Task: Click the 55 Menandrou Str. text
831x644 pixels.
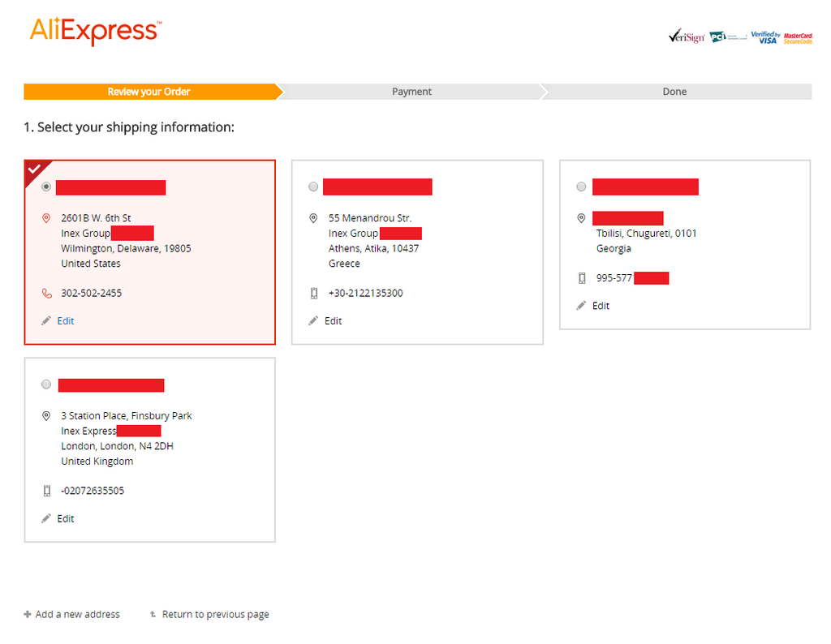Action: (x=370, y=218)
